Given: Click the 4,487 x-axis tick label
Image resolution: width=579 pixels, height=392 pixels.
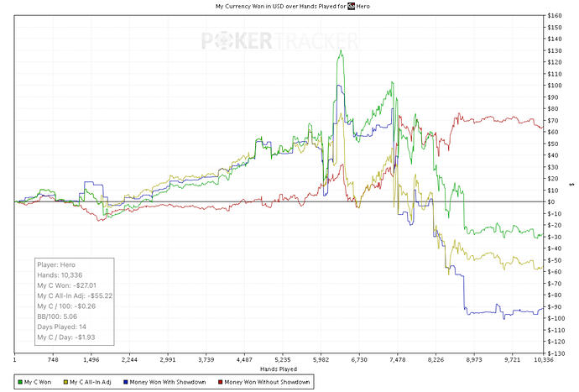Looking at the screenshot, I should point(244,360).
